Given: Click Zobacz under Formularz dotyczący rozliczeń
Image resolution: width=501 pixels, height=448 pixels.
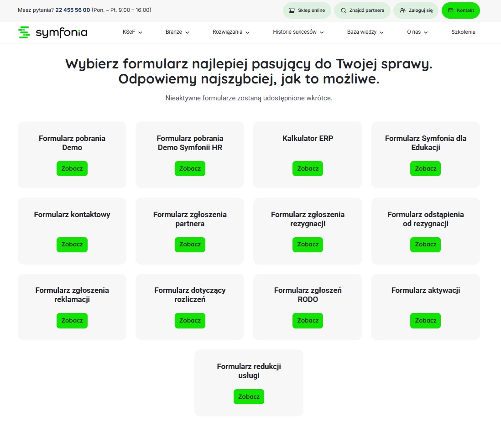Looking at the screenshot, I should click(190, 321).
